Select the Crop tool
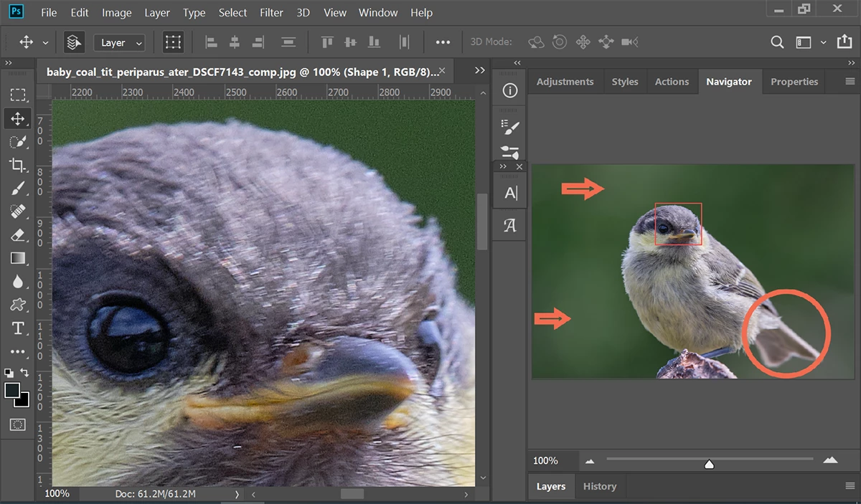Screen dimensions: 861x504 pos(18,166)
